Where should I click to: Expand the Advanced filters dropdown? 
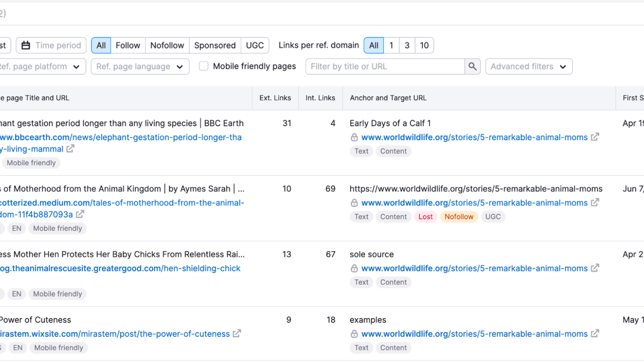(528, 67)
